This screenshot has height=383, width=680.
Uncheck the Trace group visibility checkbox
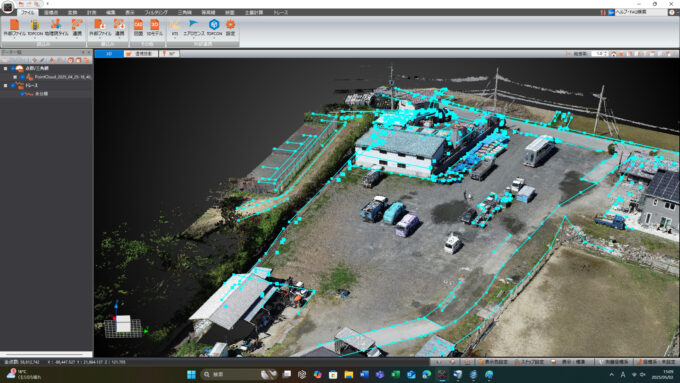pyautogui.click(x=13, y=85)
